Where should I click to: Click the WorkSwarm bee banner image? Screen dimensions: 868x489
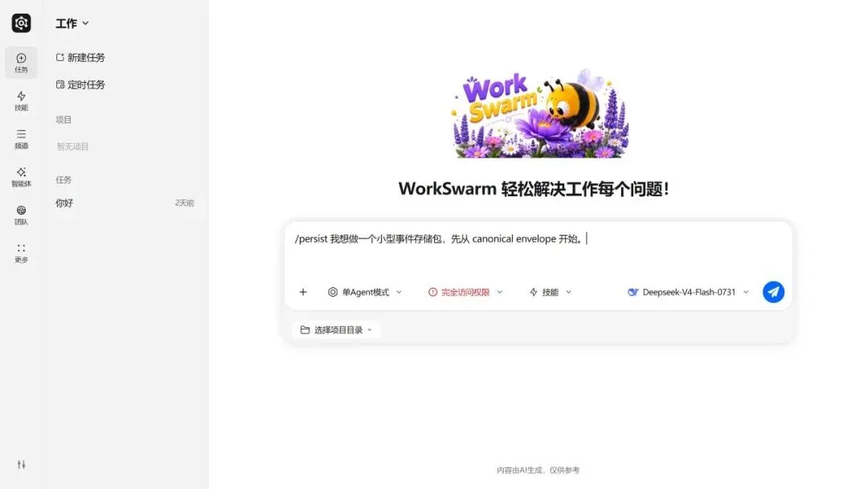(x=540, y=113)
